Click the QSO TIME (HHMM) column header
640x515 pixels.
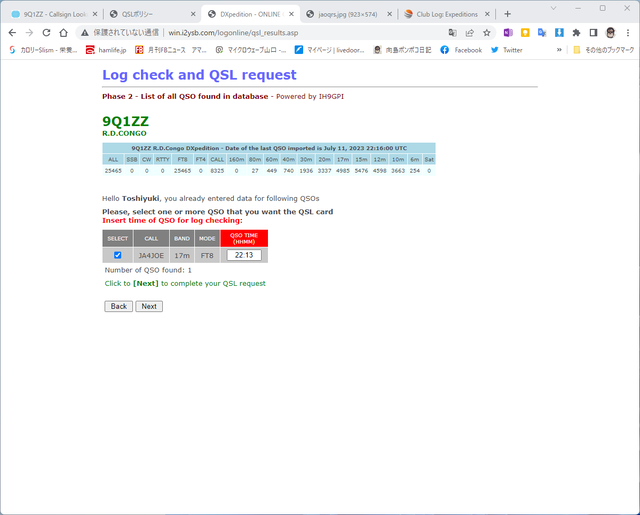pyautogui.click(x=244, y=238)
